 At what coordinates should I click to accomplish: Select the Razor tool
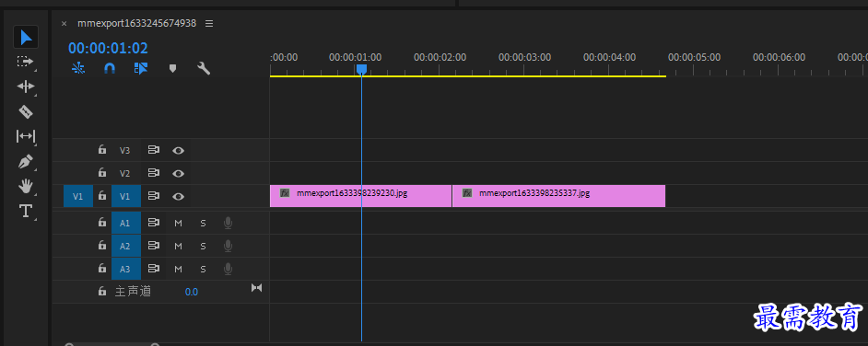click(x=26, y=111)
